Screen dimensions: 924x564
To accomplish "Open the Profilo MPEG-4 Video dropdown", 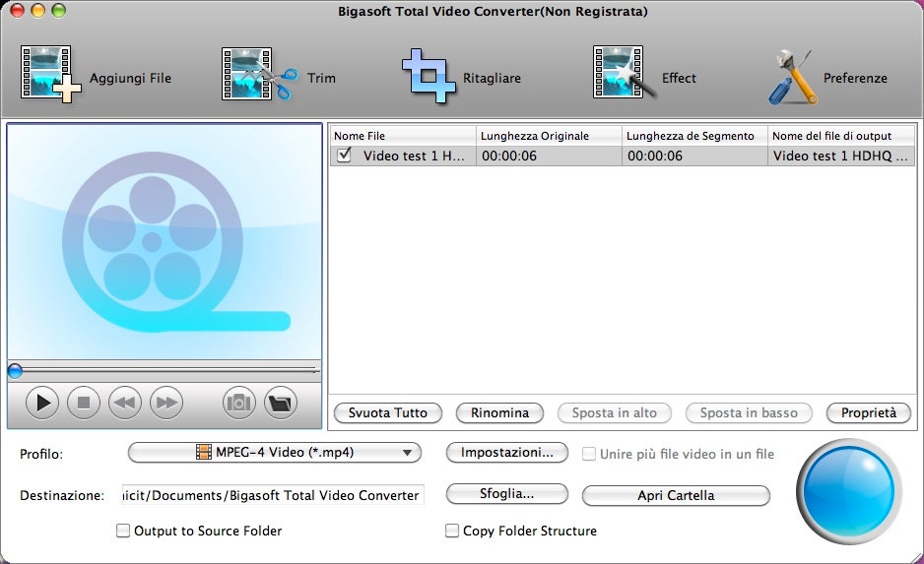I will pos(275,452).
